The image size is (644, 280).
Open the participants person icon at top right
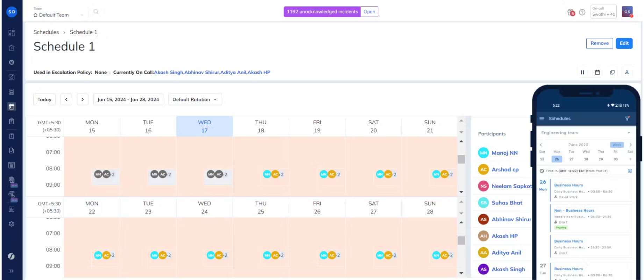point(627,72)
